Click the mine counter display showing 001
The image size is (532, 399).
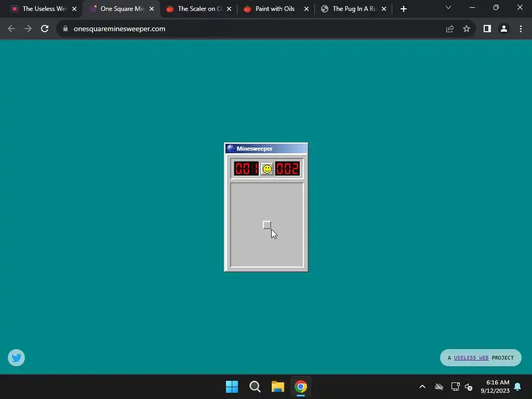(246, 169)
